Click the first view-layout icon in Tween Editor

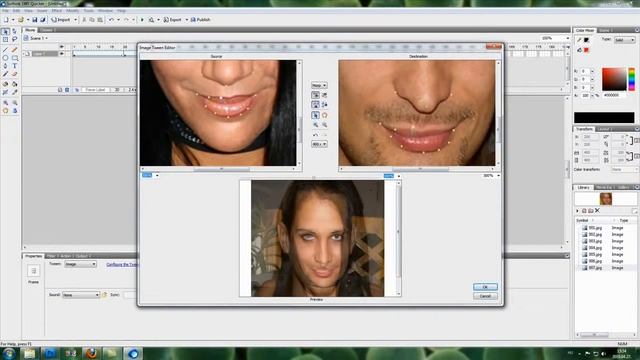click(316, 95)
